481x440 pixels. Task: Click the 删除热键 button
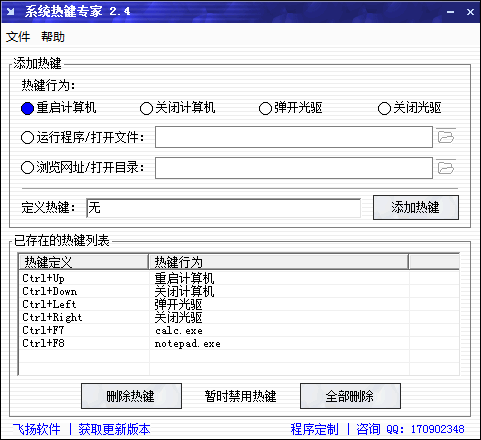pyautogui.click(x=131, y=396)
